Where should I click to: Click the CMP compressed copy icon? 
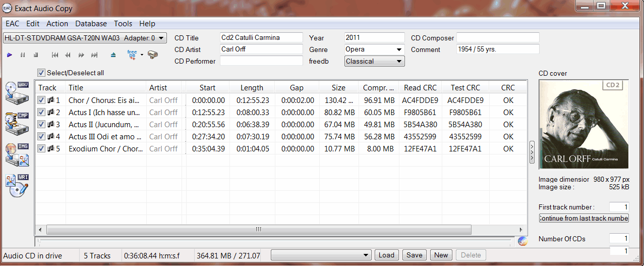(x=17, y=122)
